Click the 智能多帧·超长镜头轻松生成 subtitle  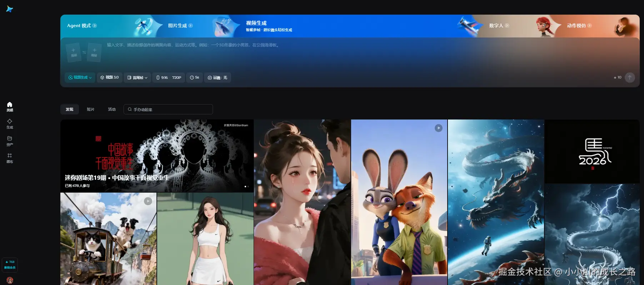point(269,30)
